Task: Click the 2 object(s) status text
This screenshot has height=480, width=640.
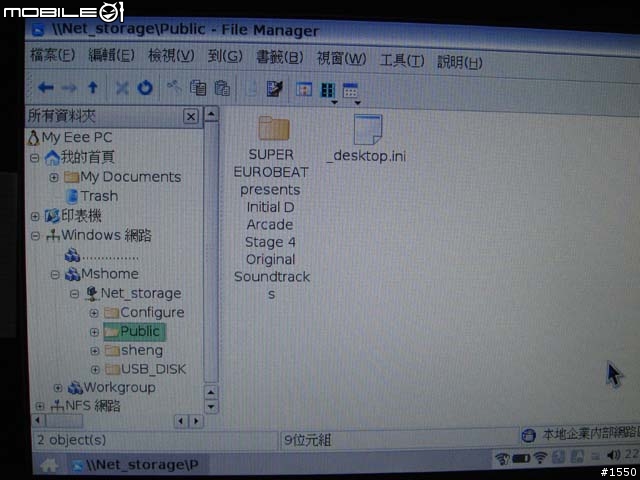Action: (71, 440)
